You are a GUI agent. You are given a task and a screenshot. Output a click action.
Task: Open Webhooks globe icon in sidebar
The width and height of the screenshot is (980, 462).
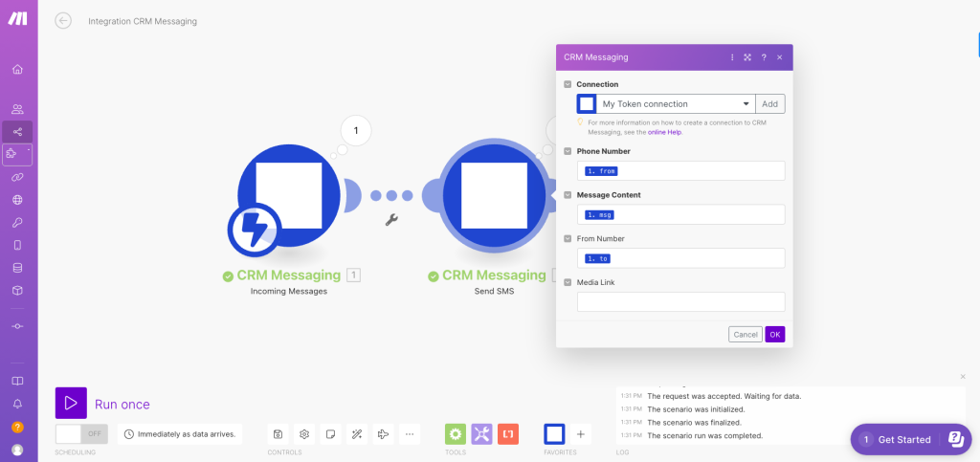pyautogui.click(x=17, y=200)
